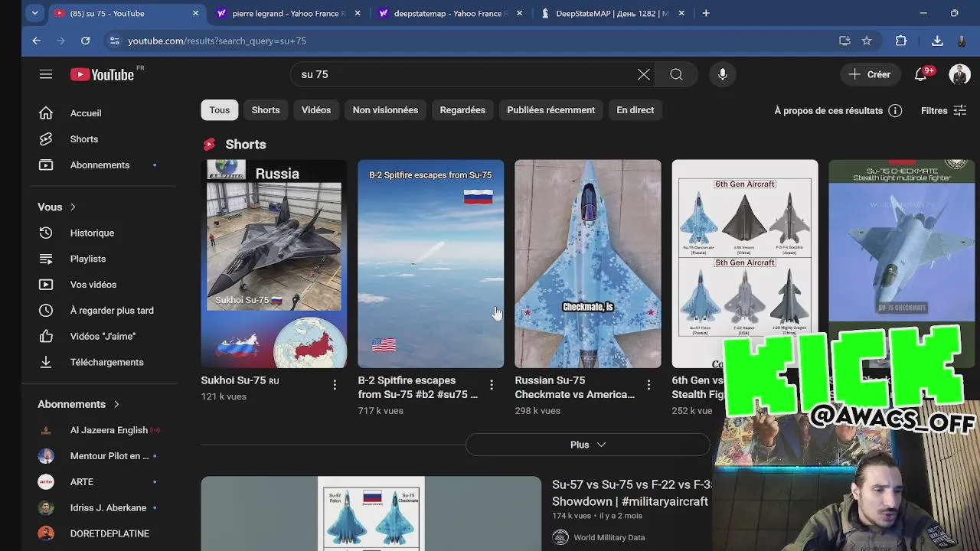
Task: Open the account avatar menu
Action: (x=959, y=74)
